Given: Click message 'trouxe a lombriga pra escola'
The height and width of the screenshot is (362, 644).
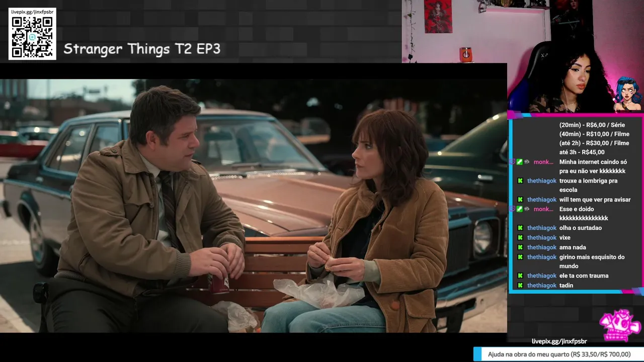Looking at the screenshot, I should (588, 186).
